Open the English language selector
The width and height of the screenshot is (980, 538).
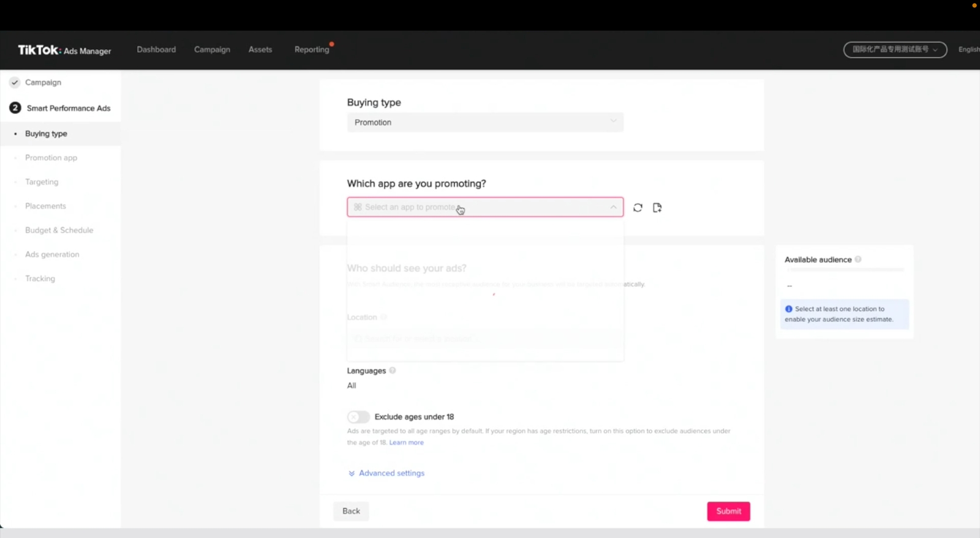coord(968,50)
